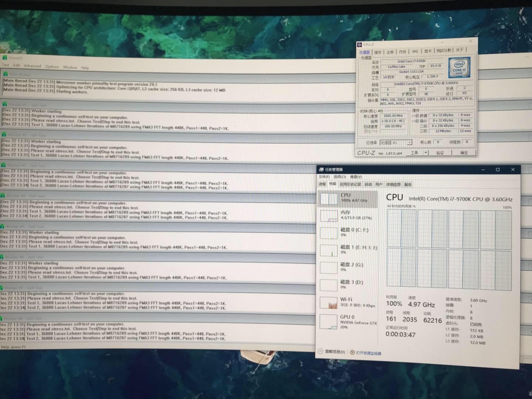
Task: Click the Worker #4 window icon in Prime95
Action: tap(3, 195)
